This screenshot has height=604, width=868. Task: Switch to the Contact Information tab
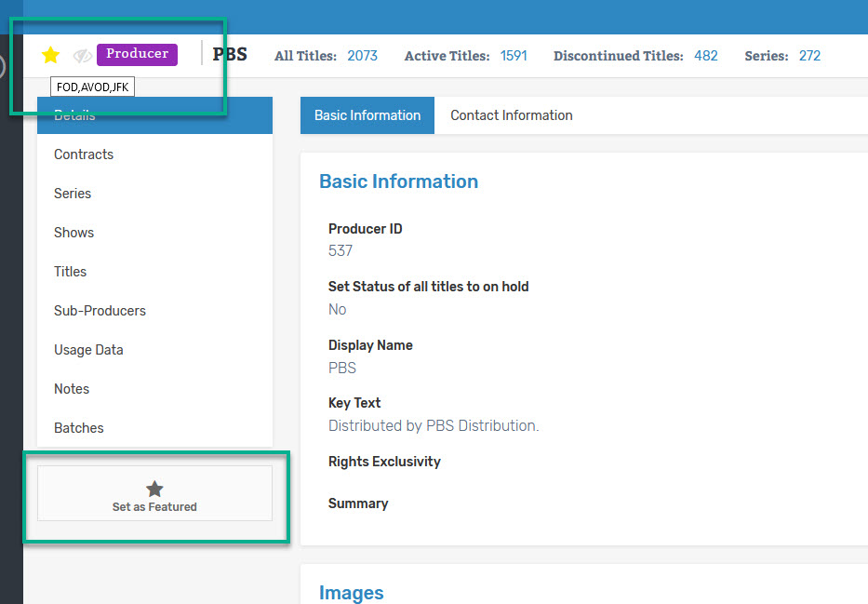(x=512, y=115)
